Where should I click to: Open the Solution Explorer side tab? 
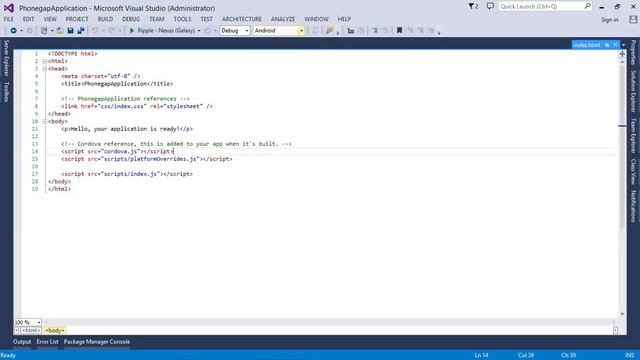633,91
